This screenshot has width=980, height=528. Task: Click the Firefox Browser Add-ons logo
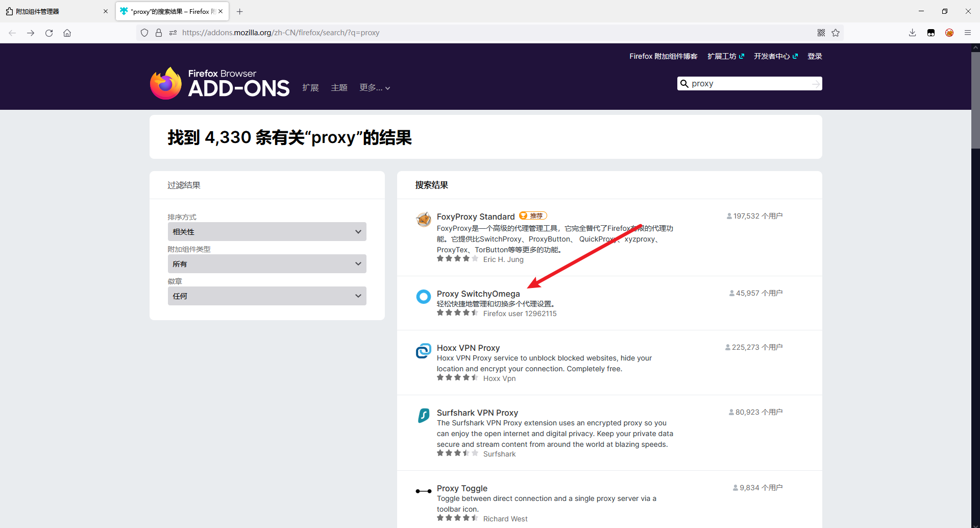[219, 83]
